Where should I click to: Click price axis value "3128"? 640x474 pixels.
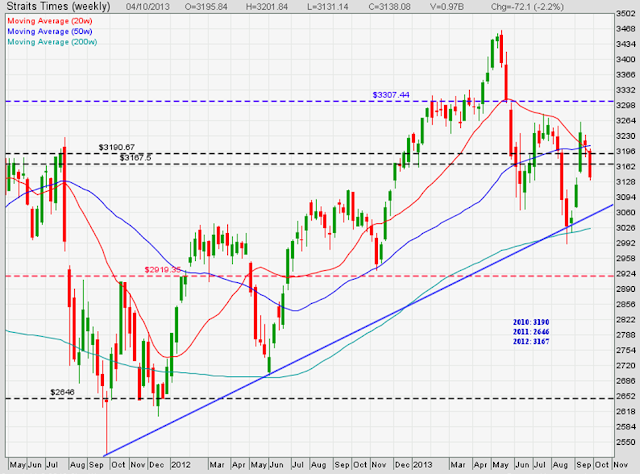tap(625, 182)
